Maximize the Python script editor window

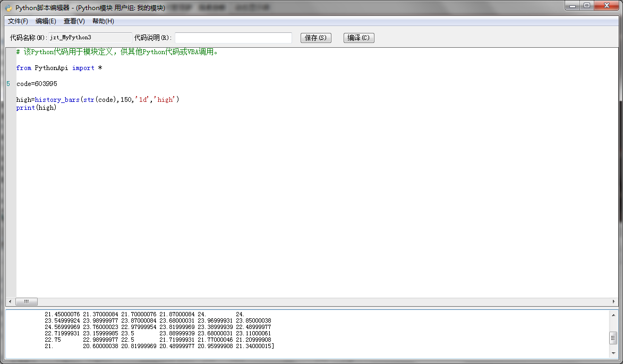[587, 5]
